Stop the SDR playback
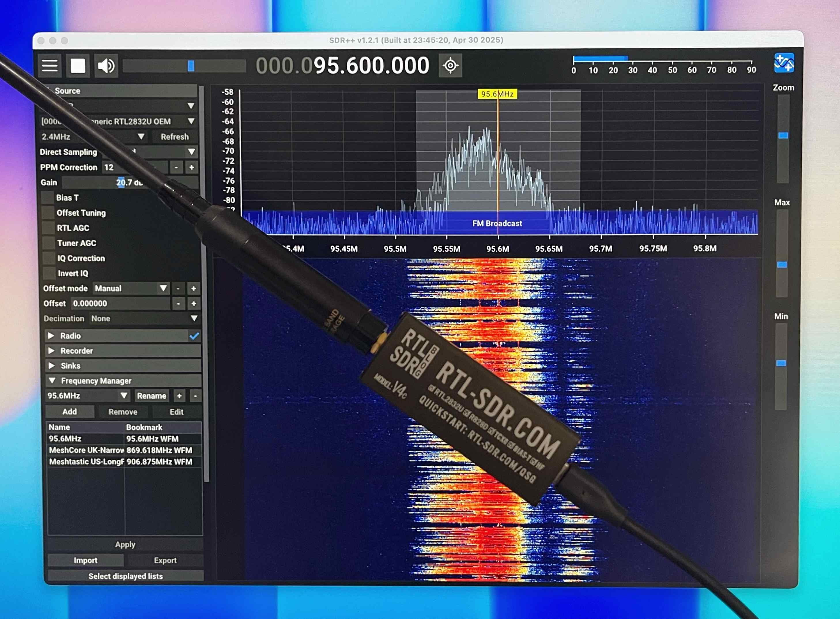 [x=78, y=66]
